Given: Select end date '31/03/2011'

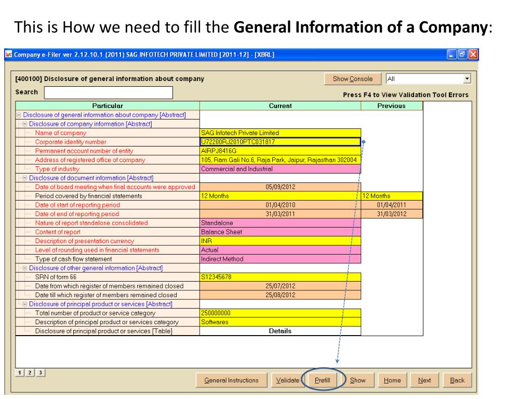Looking at the screenshot, I should [280, 214].
